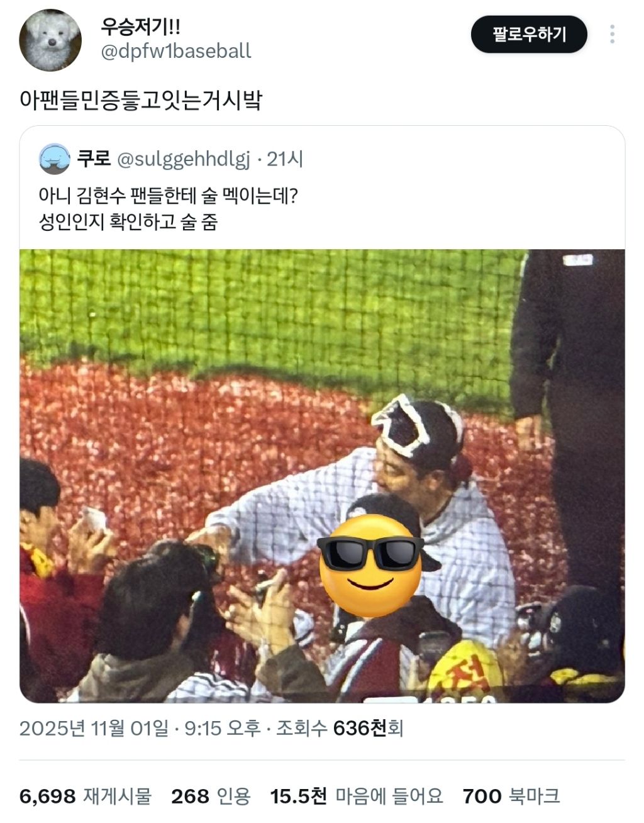Enlarge the baseball photo in quoted tweet

tap(322, 476)
